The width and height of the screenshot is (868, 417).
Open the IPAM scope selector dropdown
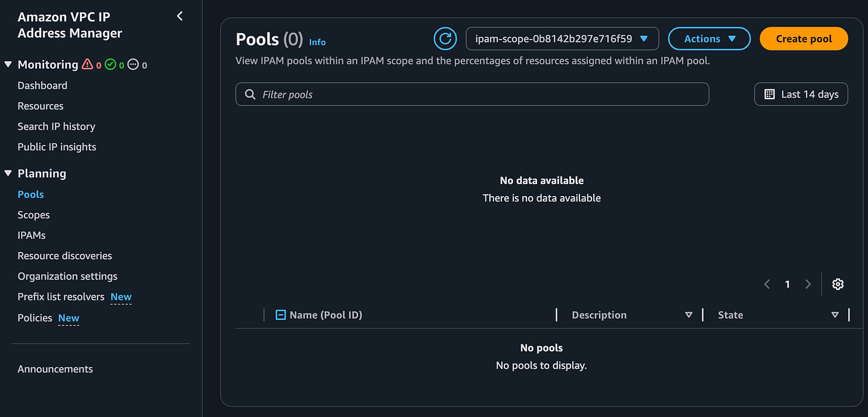click(x=562, y=39)
